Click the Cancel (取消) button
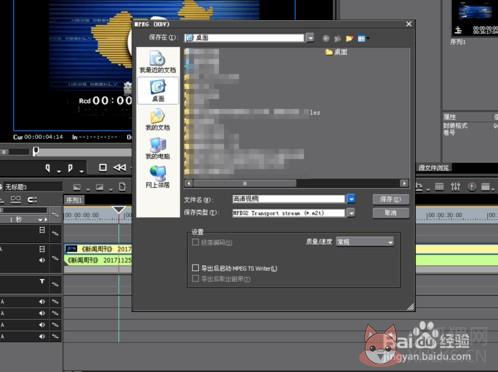498x372 pixels. tap(391, 213)
